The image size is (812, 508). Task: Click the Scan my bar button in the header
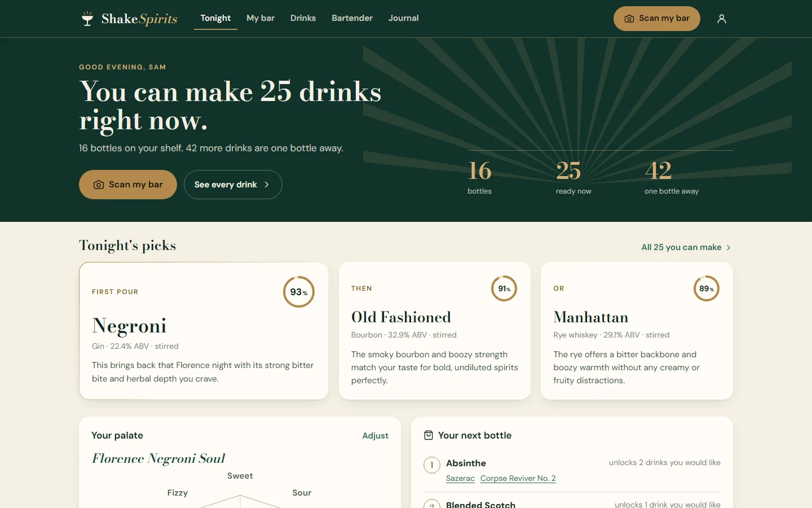tap(657, 19)
